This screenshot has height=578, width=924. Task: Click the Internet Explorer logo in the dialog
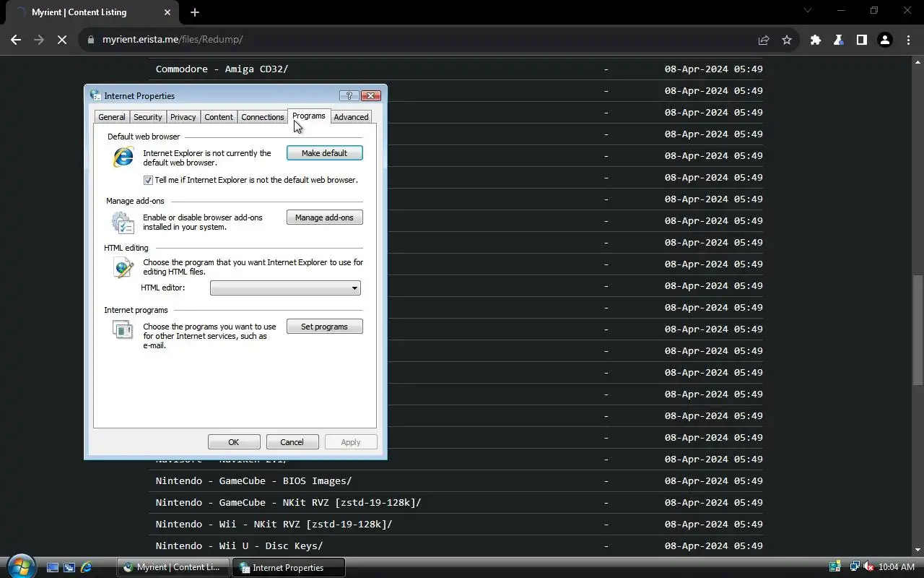[x=123, y=157]
